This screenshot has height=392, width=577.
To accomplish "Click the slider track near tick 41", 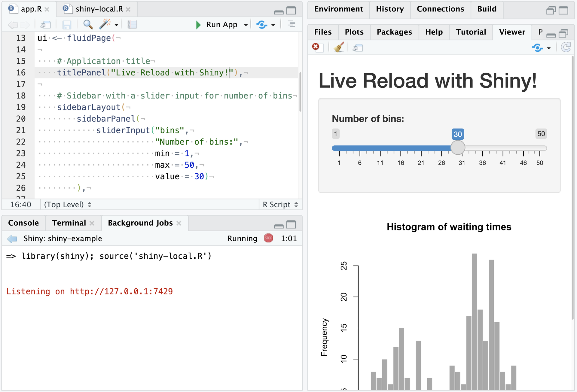I will click(x=503, y=148).
